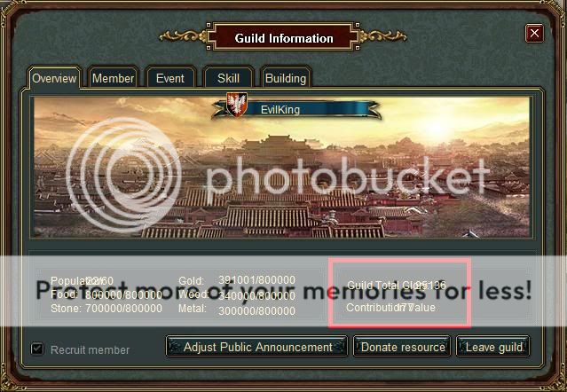Click Adjust Public Announcement button

(257, 347)
